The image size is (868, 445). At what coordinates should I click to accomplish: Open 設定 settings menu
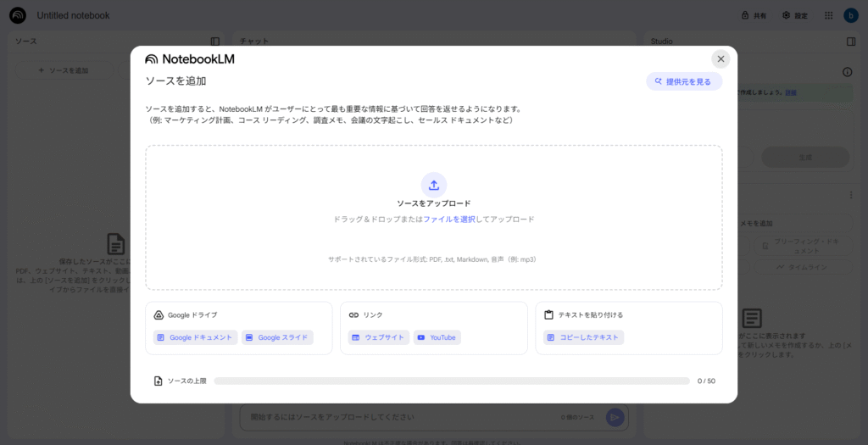tap(795, 15)
